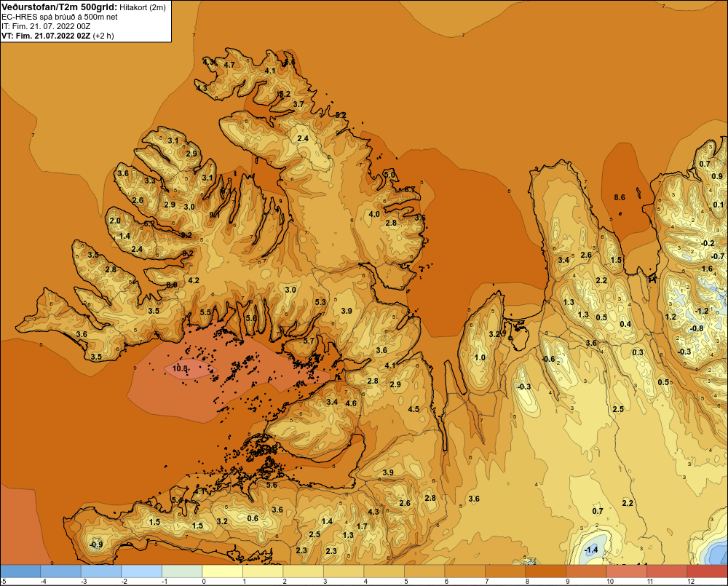Viewport: 728px width, 586px height.
Task: Select the 4.2 temperature value
Action: [x=194, y=280]
